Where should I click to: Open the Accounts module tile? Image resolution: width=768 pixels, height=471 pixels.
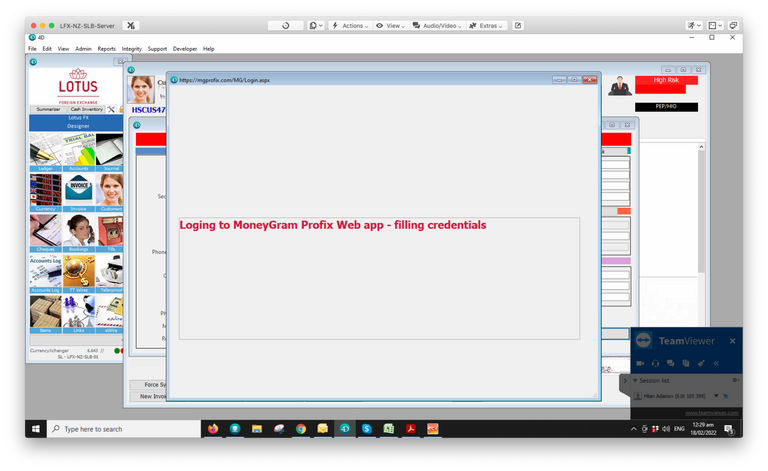coord(78,152)
